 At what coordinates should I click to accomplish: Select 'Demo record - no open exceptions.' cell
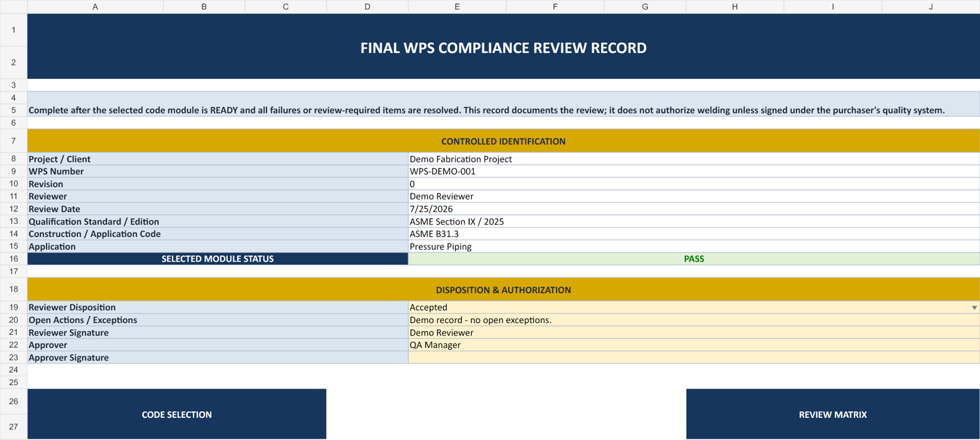click(694, 320)
